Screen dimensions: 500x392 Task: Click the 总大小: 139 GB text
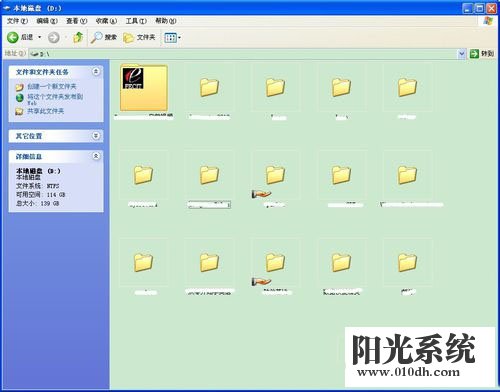[x=37, y=203]
